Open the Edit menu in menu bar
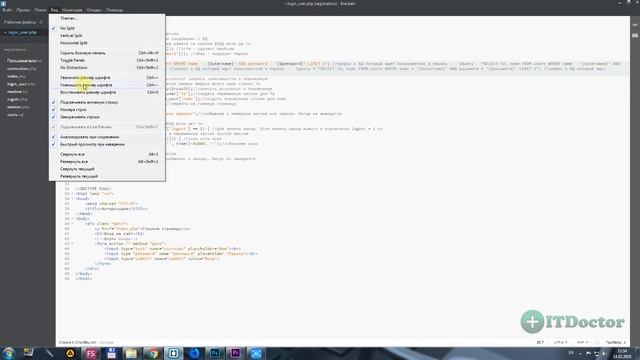 [x=23, y=10]
